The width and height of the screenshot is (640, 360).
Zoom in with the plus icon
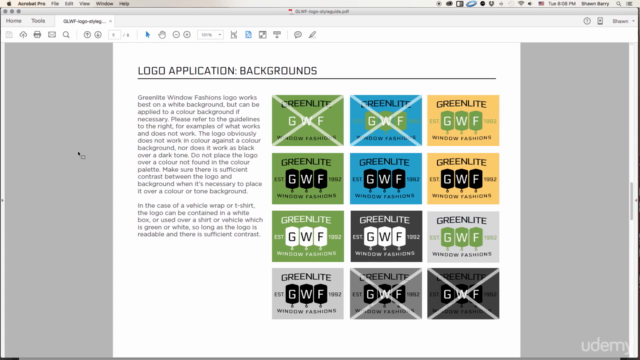(187, 35)
